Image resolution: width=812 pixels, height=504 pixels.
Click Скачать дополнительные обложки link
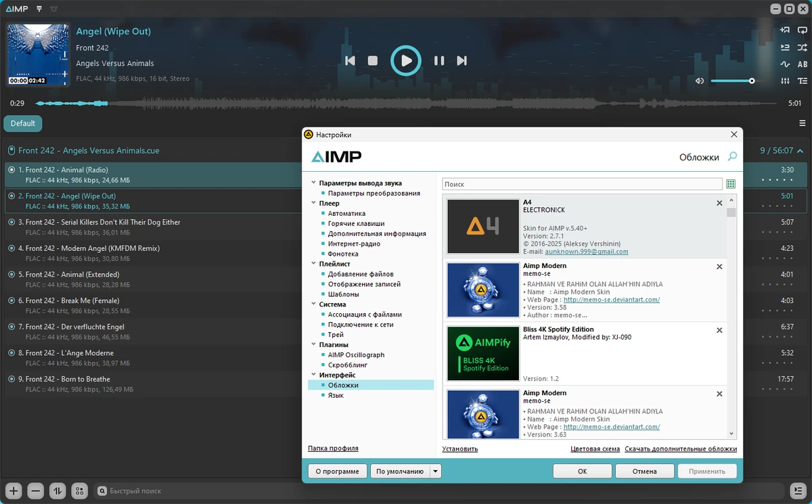681,449
